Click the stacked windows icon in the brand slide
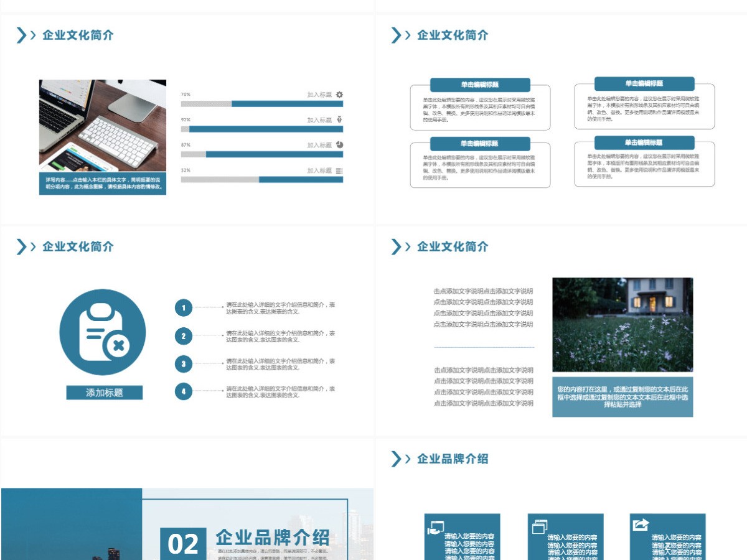This screenshot has width=747, height=560. 539,526
